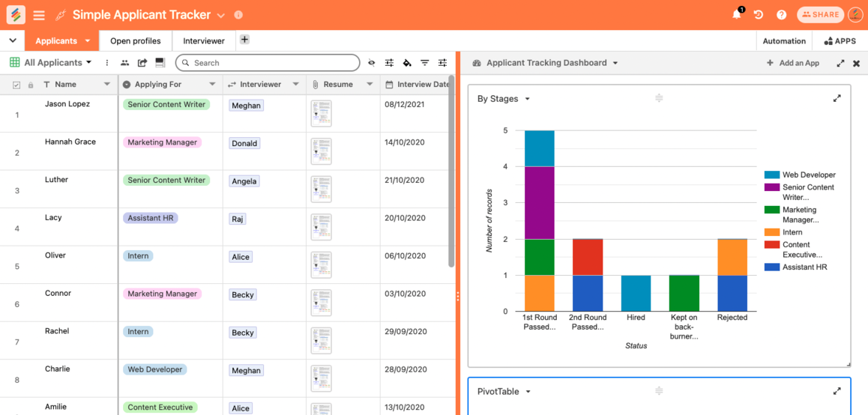Switch to the Interviewer tab
The height and width of the screenshot is (415, 868).
click(204, 40)
